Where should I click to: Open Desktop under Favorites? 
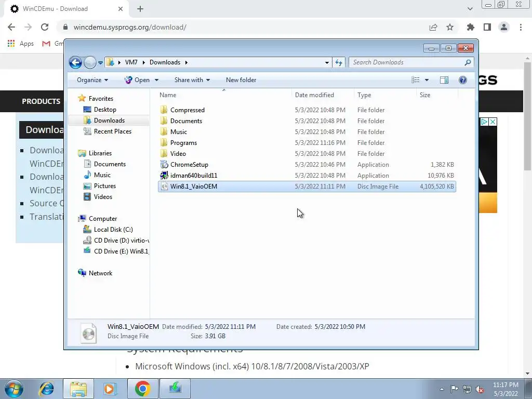pos(105,110)
